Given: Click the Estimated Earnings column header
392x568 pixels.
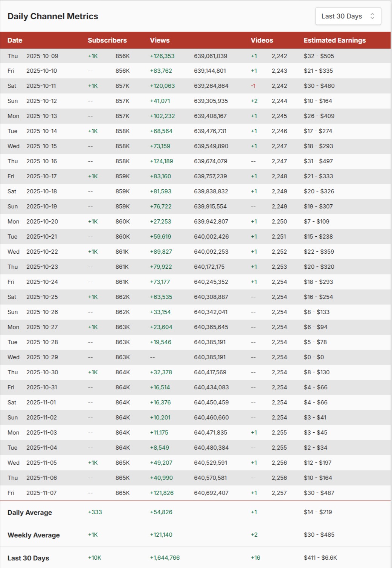Looking at the screenshot, I should pos(334,40).
